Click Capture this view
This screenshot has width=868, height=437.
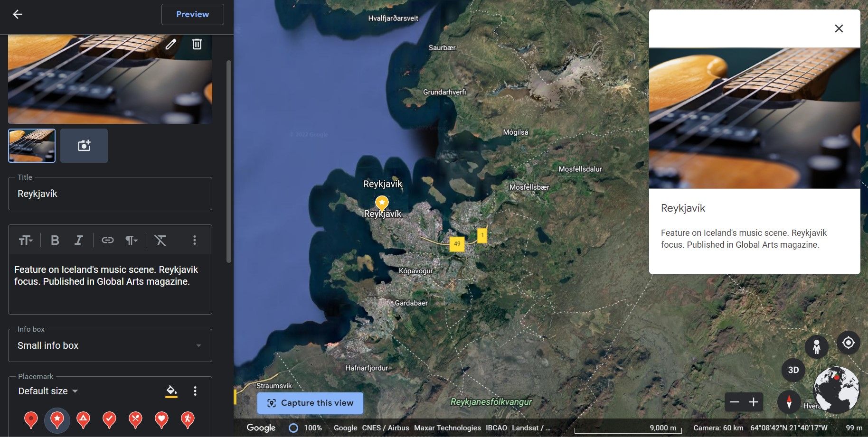tap(310, 402)
